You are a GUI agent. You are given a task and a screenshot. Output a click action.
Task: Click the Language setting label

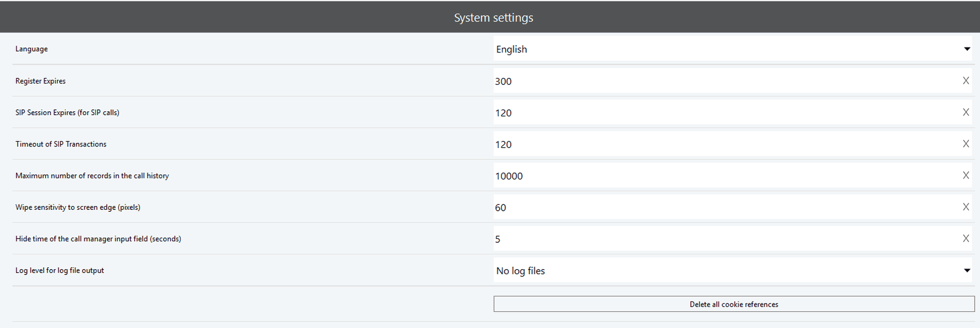point(31,49)
